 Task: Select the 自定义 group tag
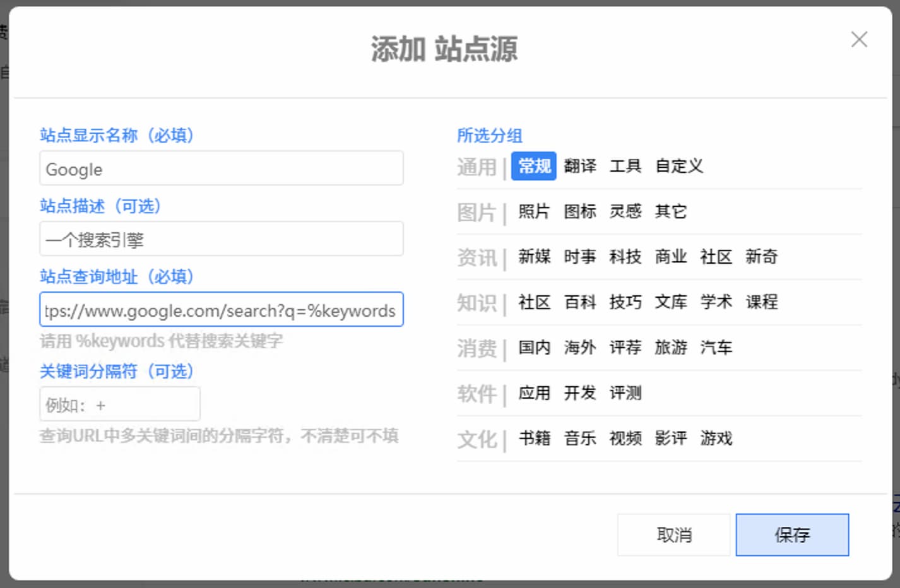coord(679,166)
